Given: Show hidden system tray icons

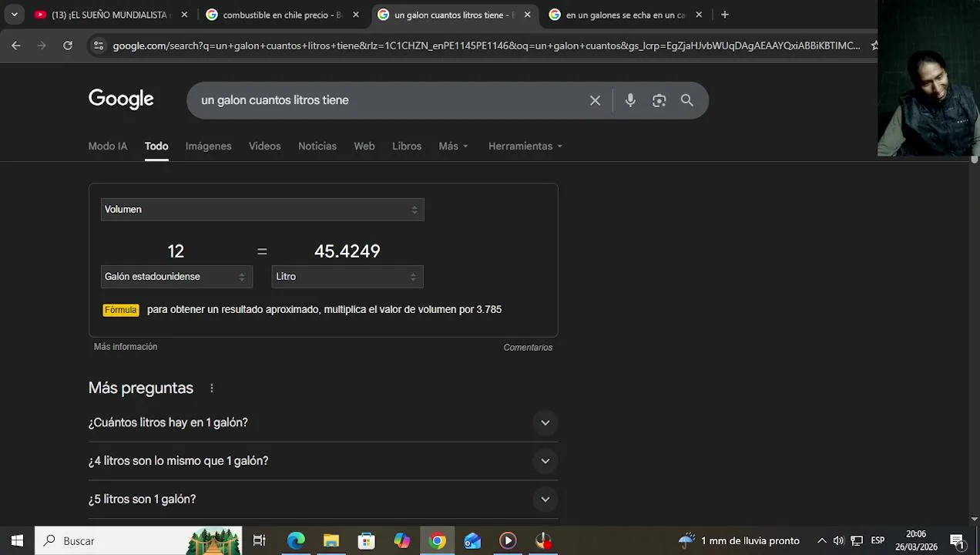Looking at the screenshot, I should pos(821,540).
